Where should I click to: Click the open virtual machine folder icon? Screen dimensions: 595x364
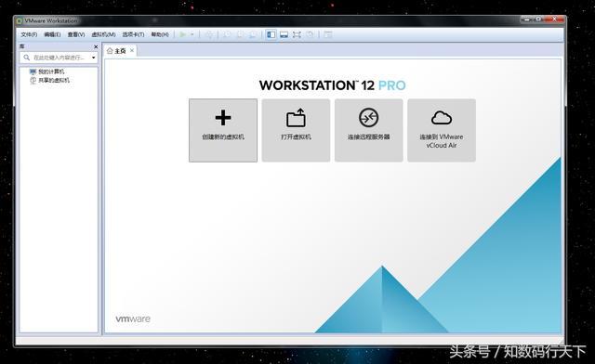click(x=296, y=118)
